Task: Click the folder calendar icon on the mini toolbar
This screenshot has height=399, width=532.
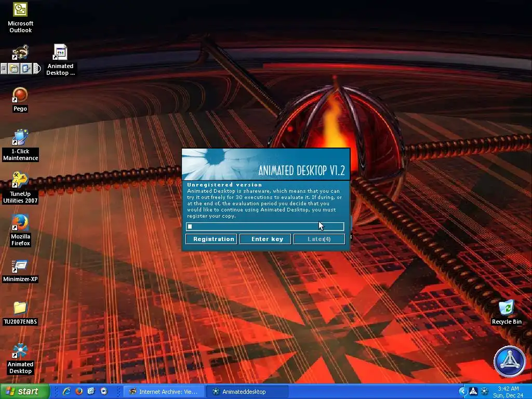Action: (x=14, y=69)
